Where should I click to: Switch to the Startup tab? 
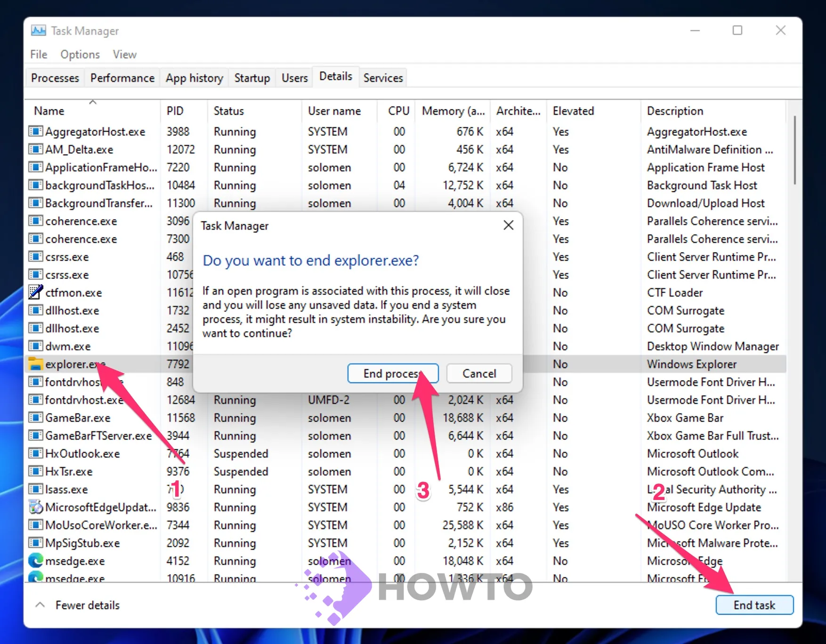tap(252, 78)
